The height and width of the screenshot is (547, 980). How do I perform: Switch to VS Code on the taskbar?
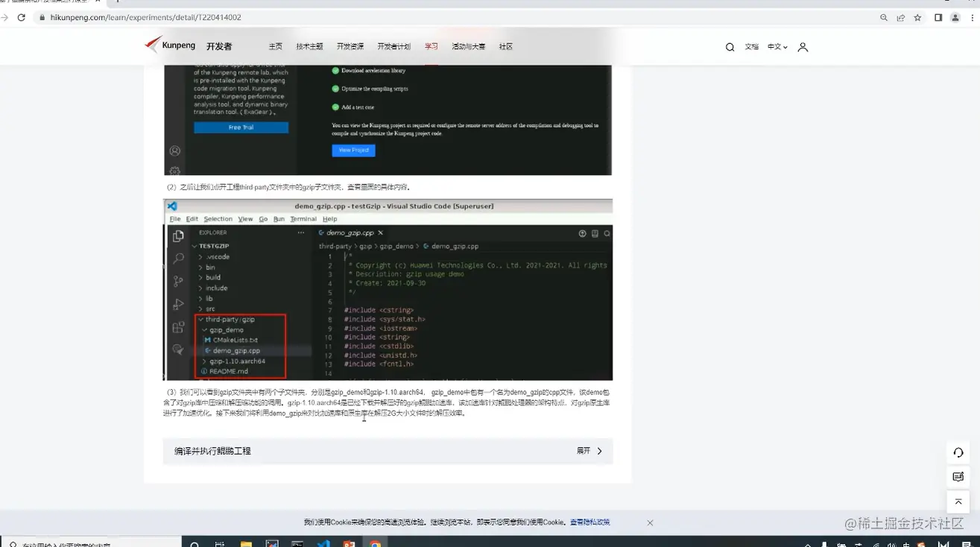pyautogui.click(x=323, y=543)
